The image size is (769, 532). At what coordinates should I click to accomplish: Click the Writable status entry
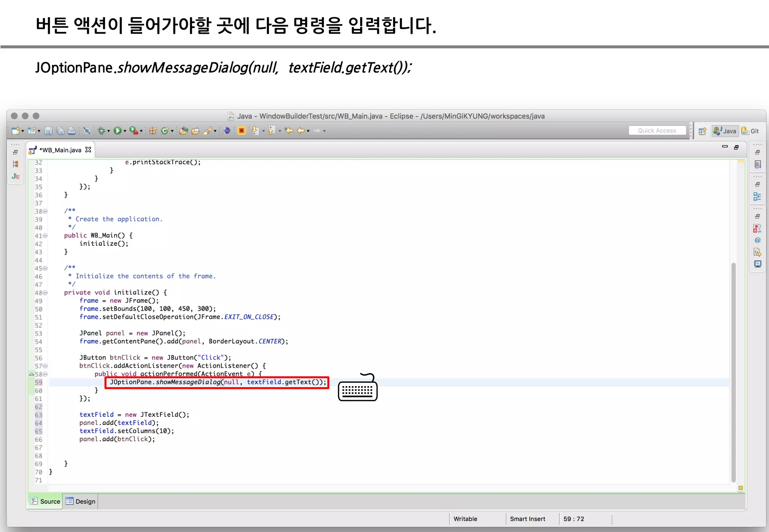click(x=465, y=519)
